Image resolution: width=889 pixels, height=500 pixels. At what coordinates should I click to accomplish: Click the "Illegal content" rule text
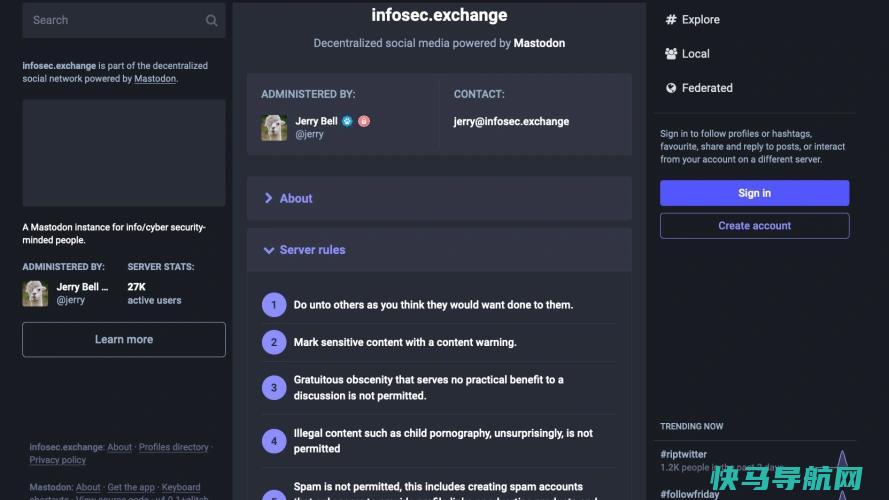point(443,441)
